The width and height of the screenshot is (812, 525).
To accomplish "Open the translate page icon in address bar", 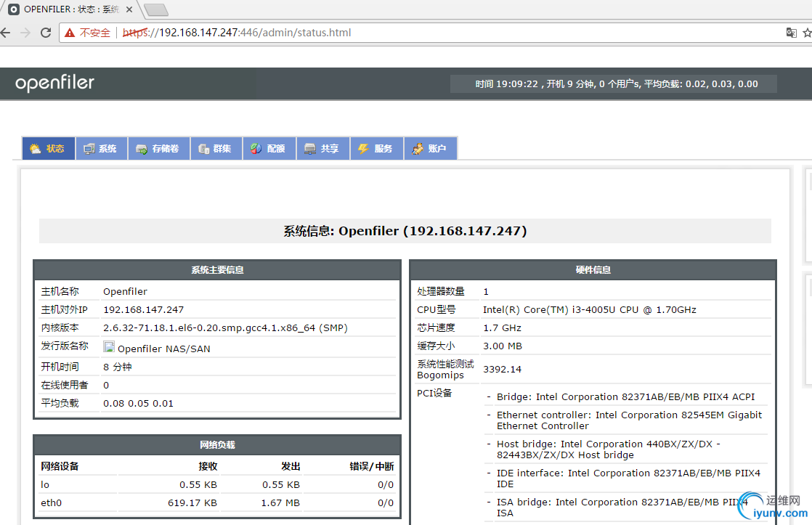I will (791, 33).
